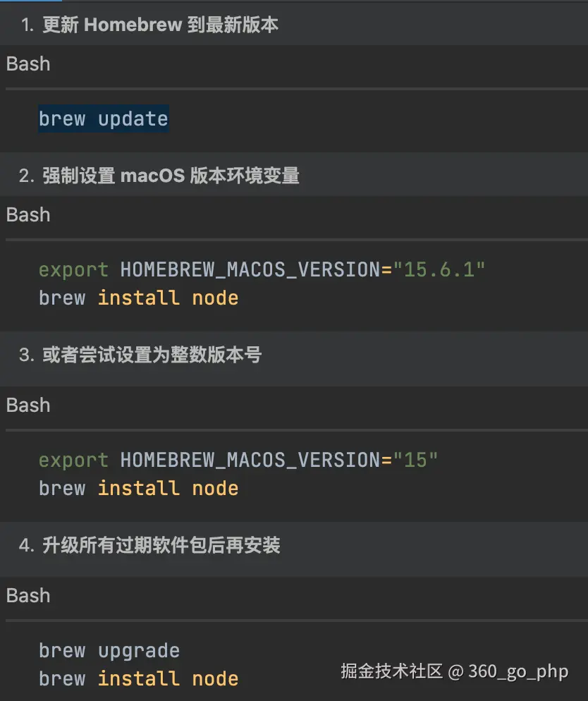Click the first Bash label
The width and height of the screenshot is (588, 701).
pos(28,64)
